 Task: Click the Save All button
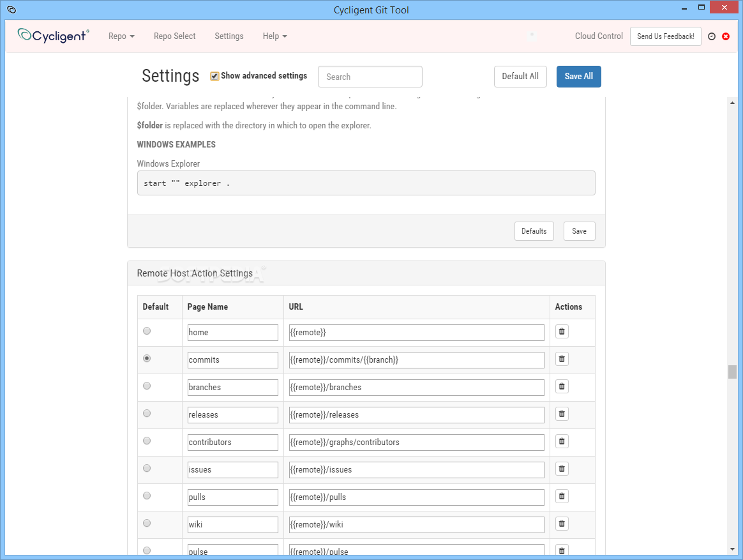point(578,77)
